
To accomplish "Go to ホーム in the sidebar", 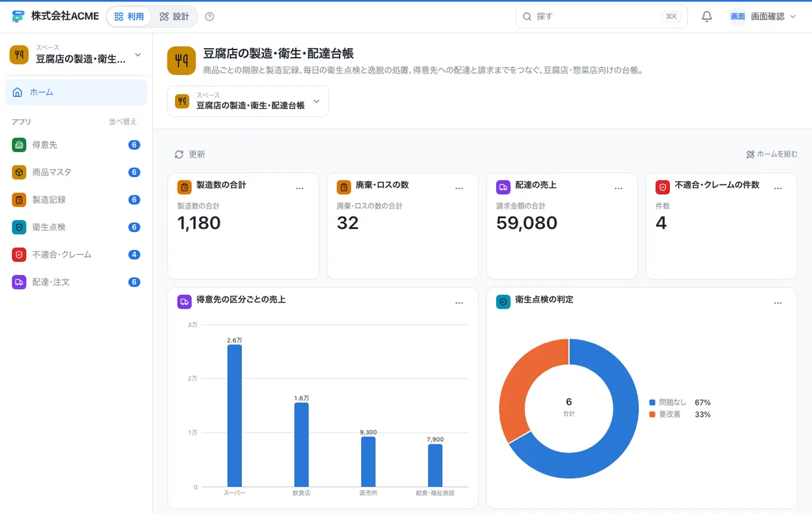I will [x=76, y=93].
